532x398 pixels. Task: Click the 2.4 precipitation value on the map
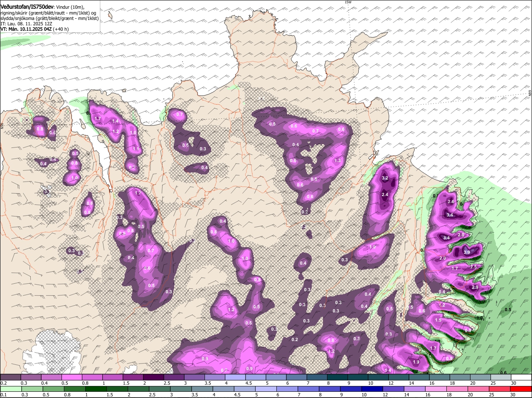385,194
